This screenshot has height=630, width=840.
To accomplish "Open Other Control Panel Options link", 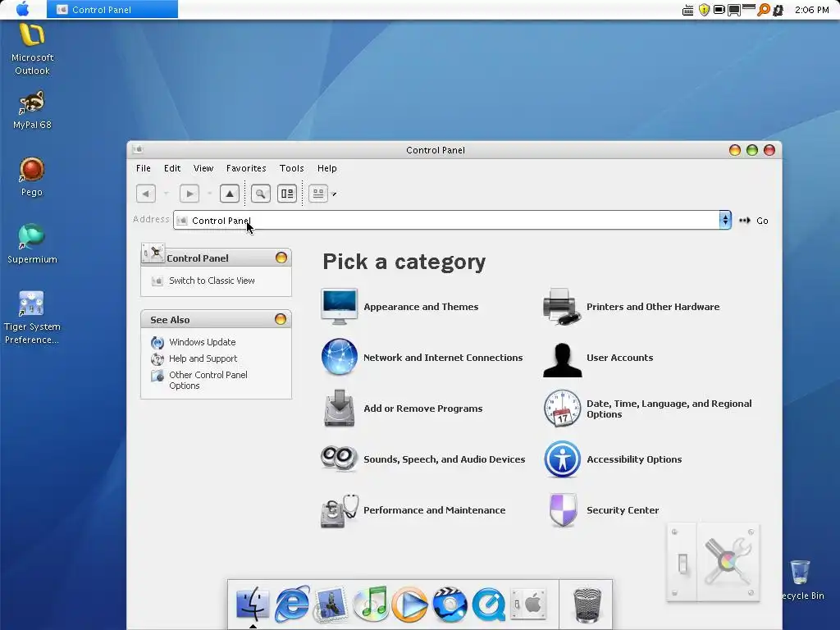I will pos(208,380).
